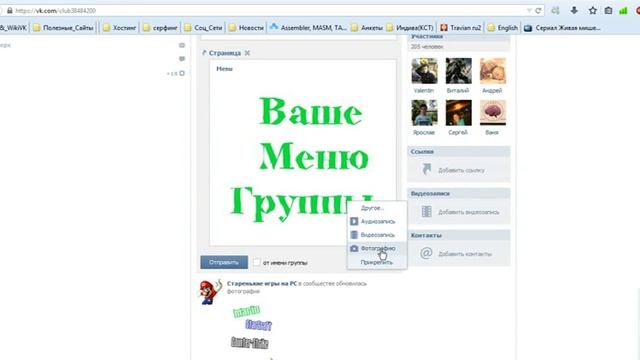The width and height of the screenshot is (640, 360).
Task: Open the green mario logo photo
Action: (x=247, y=311)
